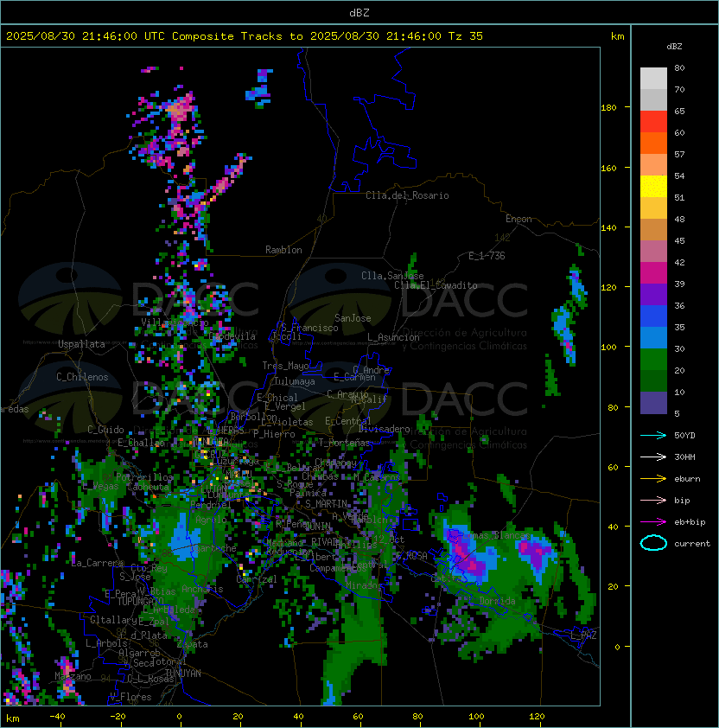Screen dimensions: 719x728
Task: Select the magenta 39-42 dBZ swatch
Action: pyautogui.click(x=653, y=273)
